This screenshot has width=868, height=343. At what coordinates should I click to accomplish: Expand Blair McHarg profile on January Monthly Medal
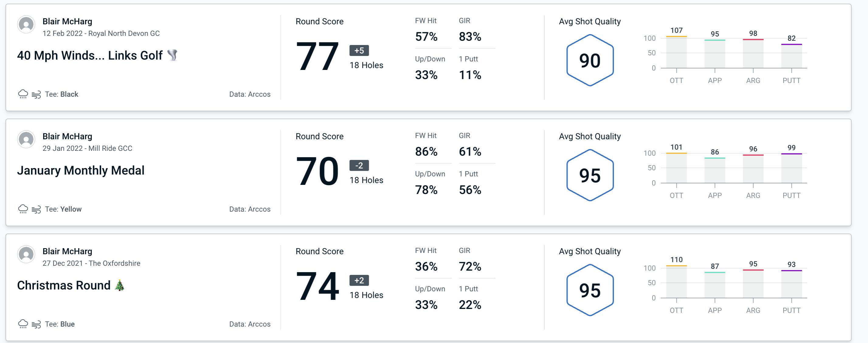[x=26, y=139]
